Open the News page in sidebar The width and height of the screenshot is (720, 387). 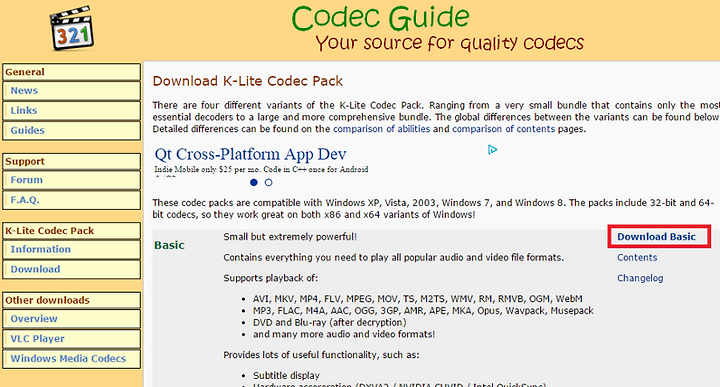tap(72, 91)
